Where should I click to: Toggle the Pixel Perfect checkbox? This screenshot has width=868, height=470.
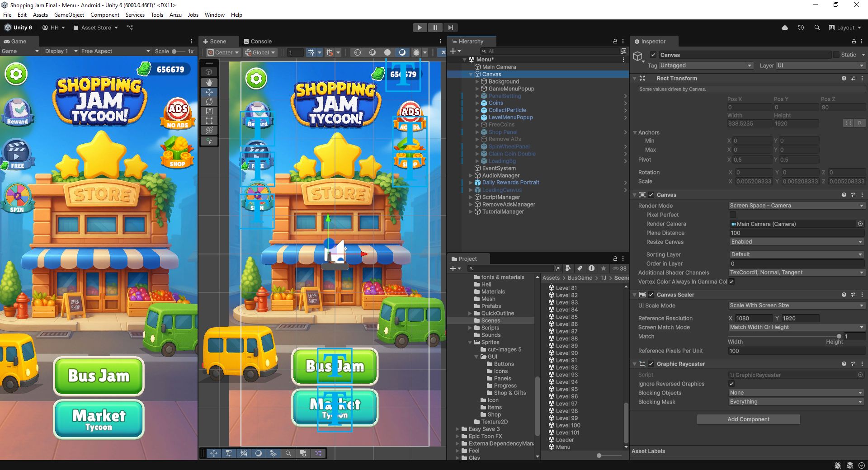pyautogui.click(x=733, y=215)
